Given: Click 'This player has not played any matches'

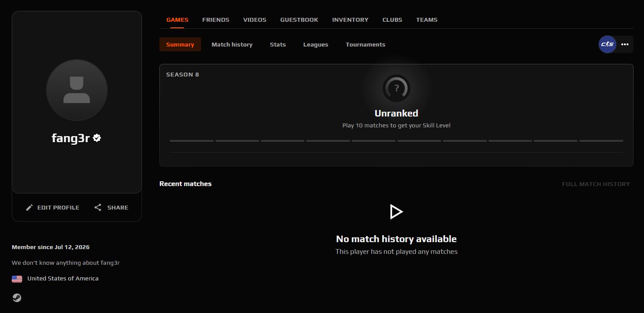Looking at the screenshot, I should click(x=396, y=251).
